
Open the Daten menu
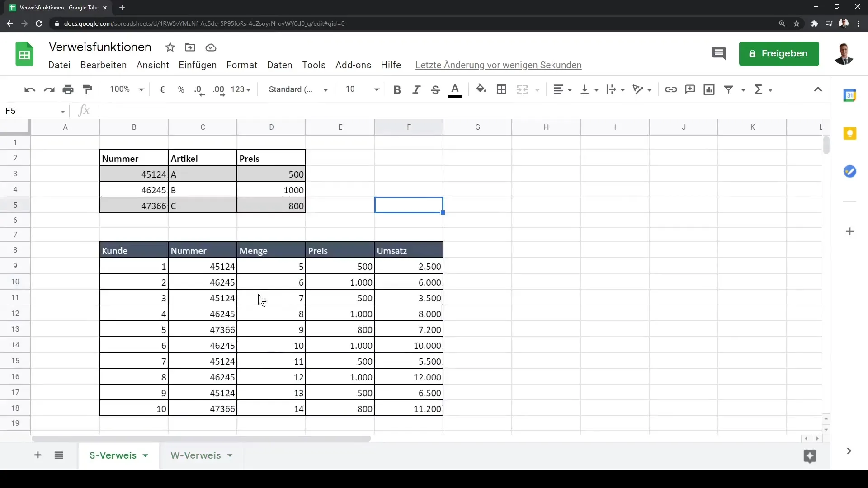coord(280,65)
